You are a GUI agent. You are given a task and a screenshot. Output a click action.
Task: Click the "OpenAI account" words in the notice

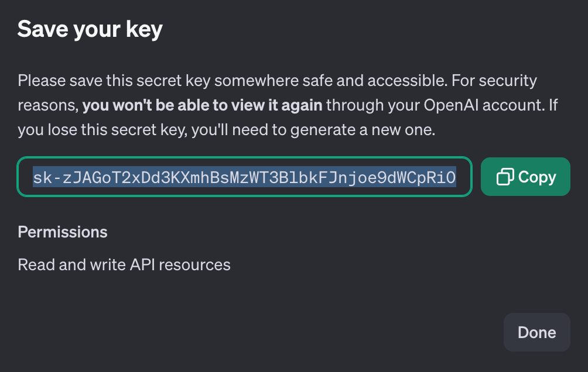484,105
